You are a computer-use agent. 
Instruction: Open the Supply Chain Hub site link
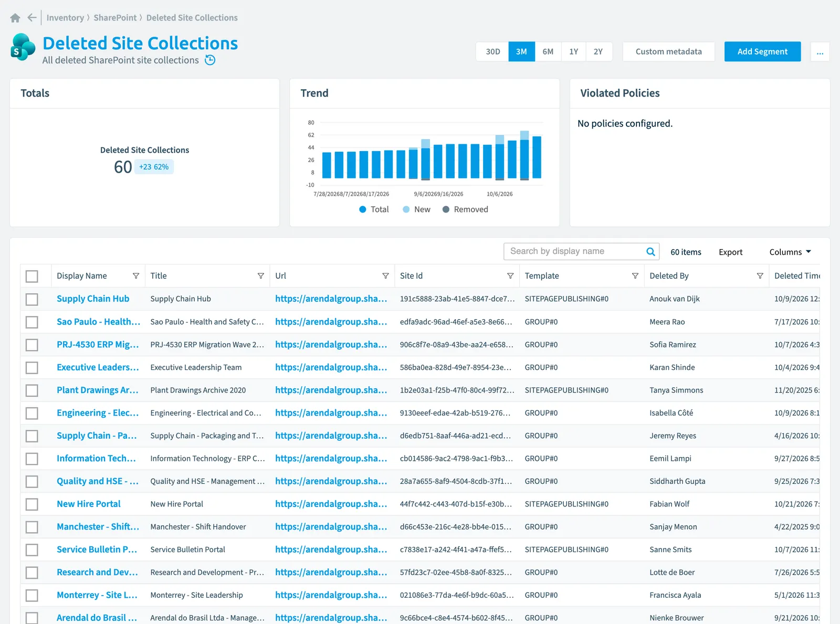[x=93, y=299]
